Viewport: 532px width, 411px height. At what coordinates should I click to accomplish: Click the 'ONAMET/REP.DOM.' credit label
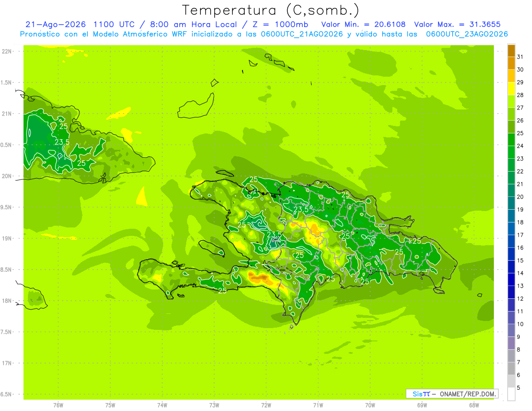click(467, 394)
